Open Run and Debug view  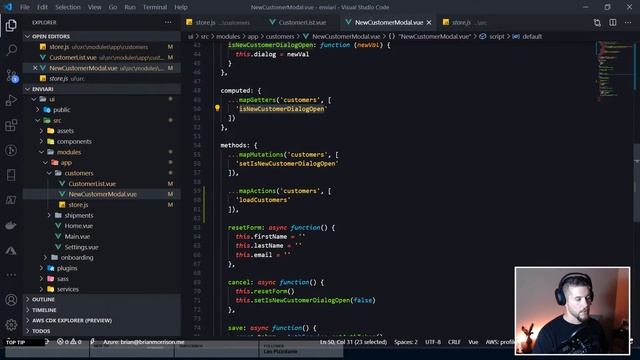pyautogui.click(x=11, y=100)
